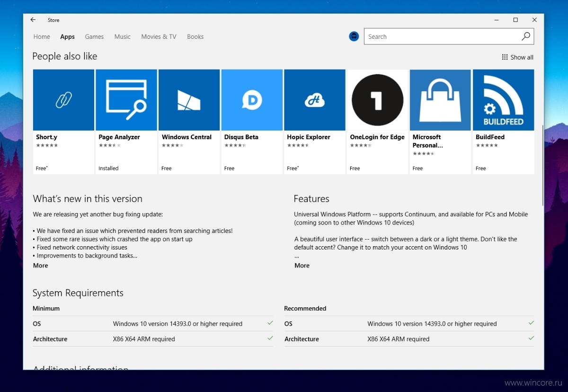Click the Installed label on Page Analyzer
Image resolution: width=568 pixels, height=392 pixels.
click(108, 168)
